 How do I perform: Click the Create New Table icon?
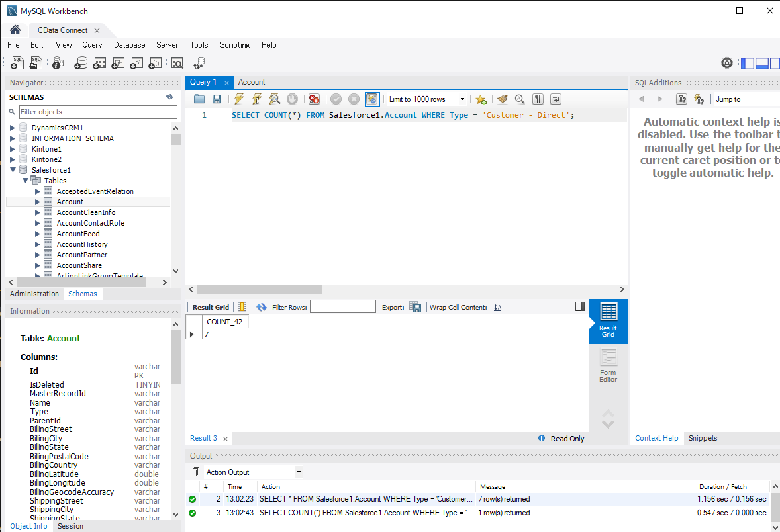[99, 62]
